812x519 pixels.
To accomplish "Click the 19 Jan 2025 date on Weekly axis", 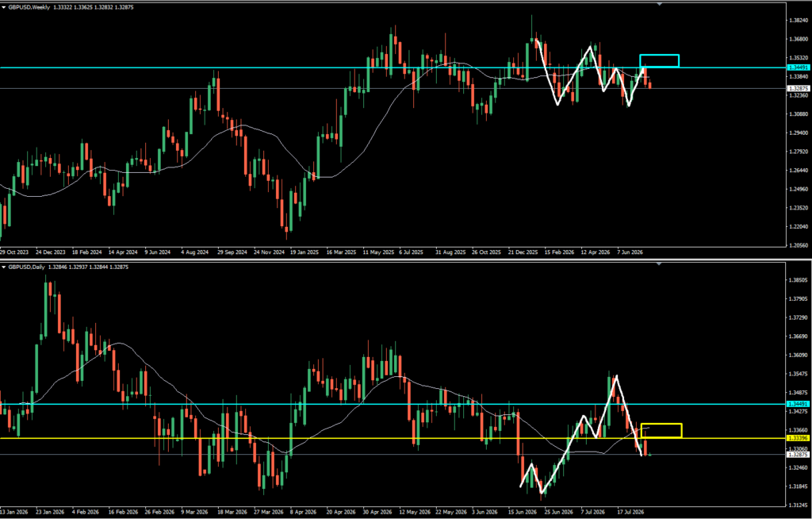I will 304,252.
